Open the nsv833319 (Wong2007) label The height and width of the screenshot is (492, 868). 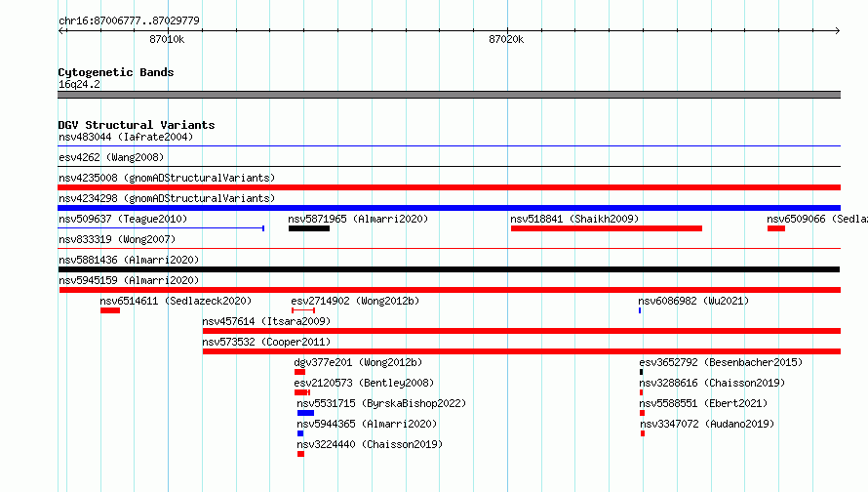[x=117, y=239]
